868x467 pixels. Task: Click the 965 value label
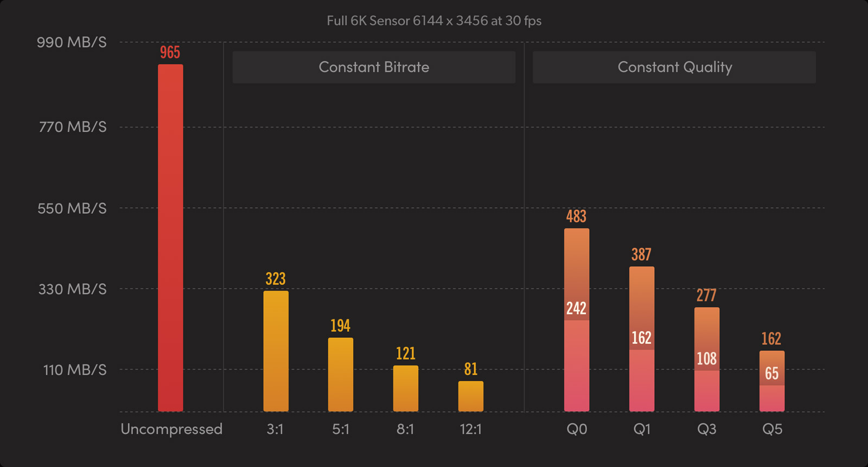[170, 53]
